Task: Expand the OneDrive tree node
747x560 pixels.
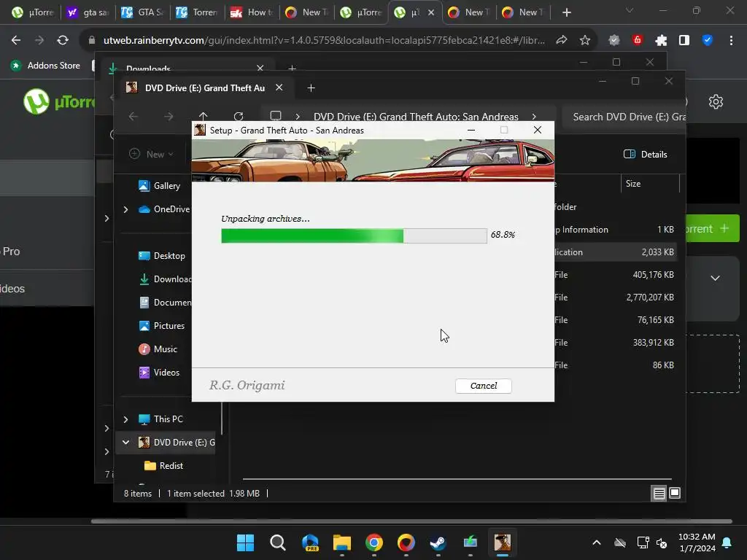Action: click(x=125, y=209)
